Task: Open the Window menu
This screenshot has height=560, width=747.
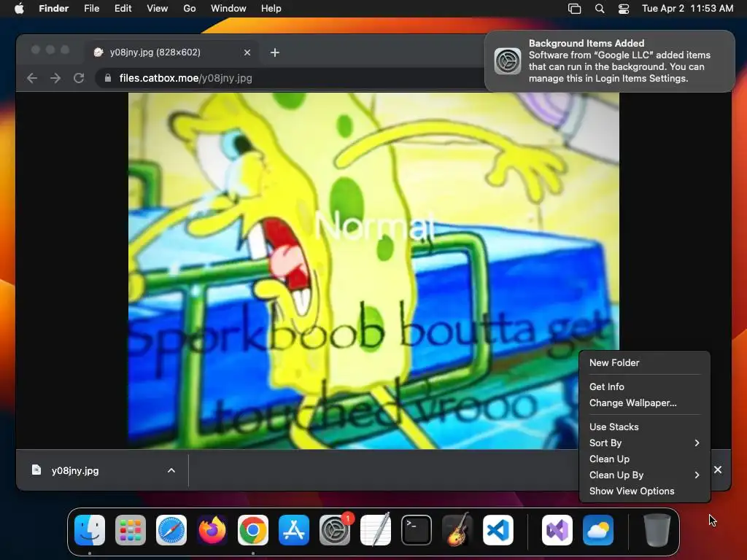Action: [x=228, y=9]
